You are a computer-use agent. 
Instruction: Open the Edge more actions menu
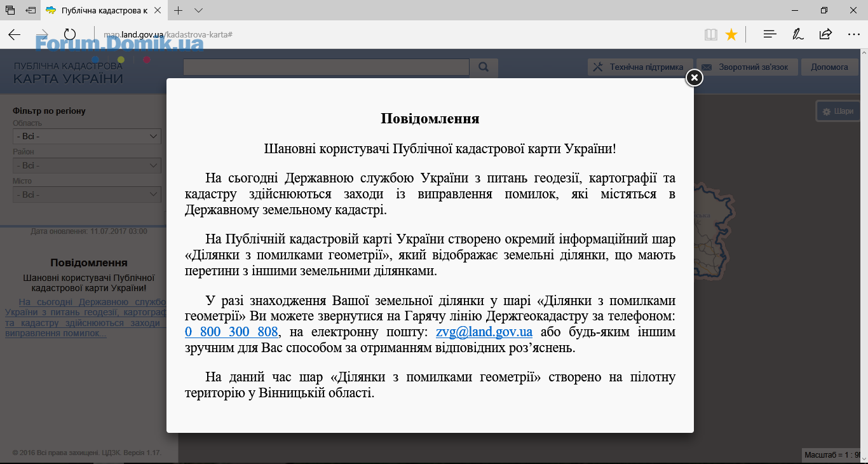pyautogui.click(x=853, y=34)
